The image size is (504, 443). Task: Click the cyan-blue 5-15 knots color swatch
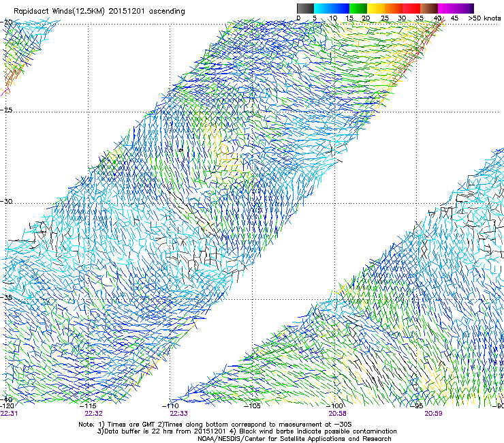[x=332, y=8]
